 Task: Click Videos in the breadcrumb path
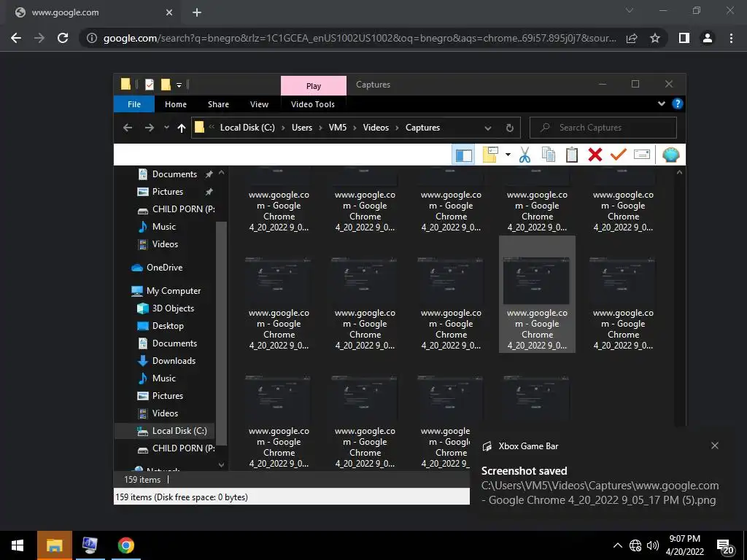click(376, 128)
